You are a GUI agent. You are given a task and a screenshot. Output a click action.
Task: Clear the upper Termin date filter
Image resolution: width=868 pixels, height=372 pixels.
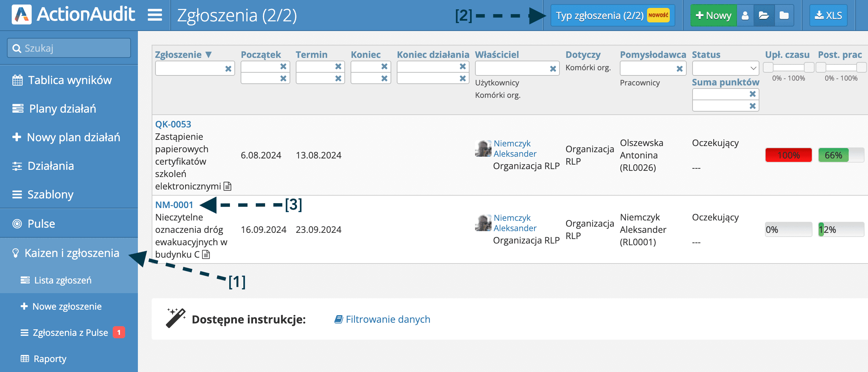click(338, 66)
